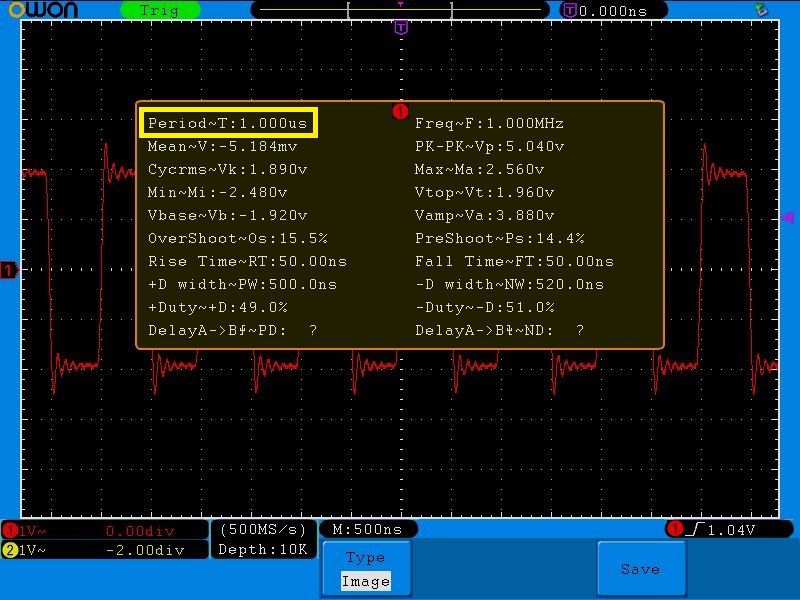Click the DelayA->B falling ND measurement
Image resolution: width=800 pixels, height=600 pixels.
[x=499, y=331]
